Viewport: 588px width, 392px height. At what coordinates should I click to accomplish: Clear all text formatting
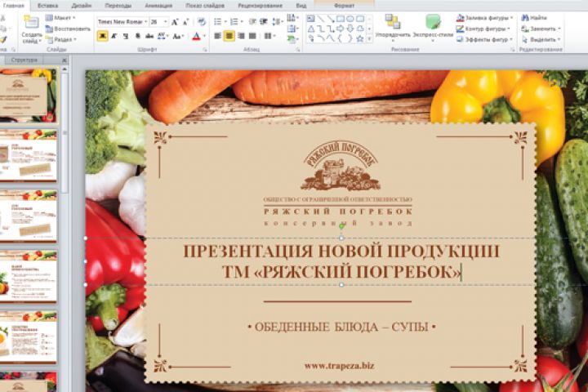[202, 22]
